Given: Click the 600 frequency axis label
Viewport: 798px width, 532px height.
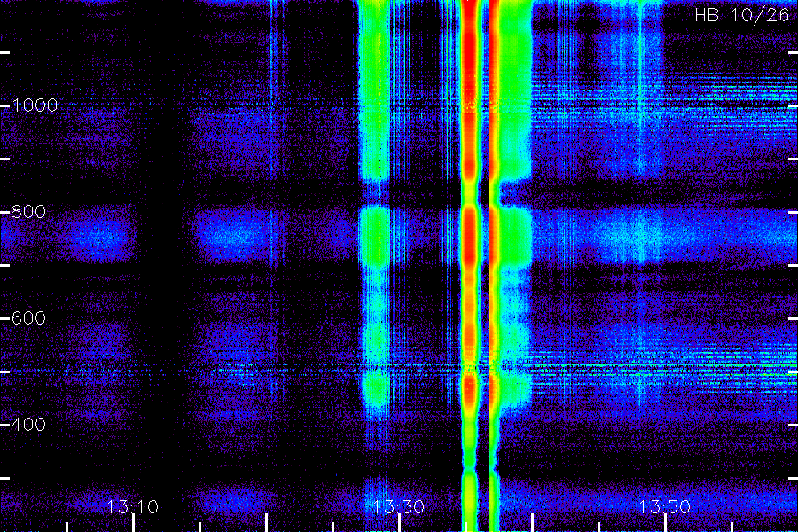Looking at the screenshot, I should [x=28, y=318].
